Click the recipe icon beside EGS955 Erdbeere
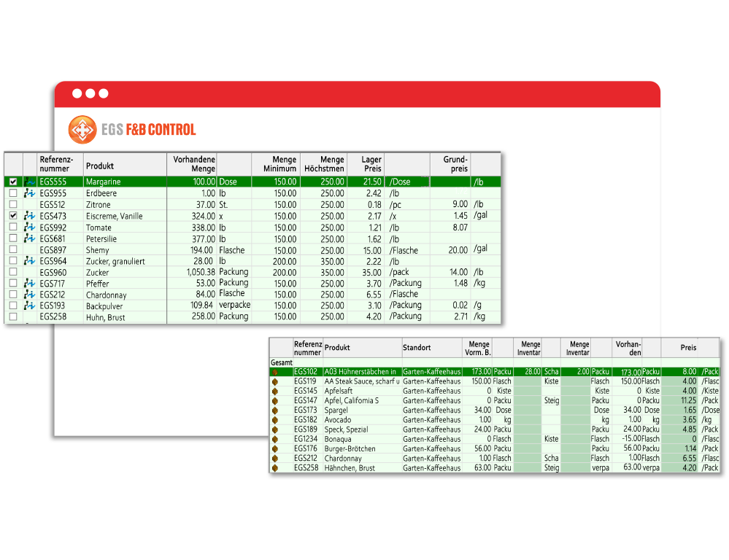 click(30, 192)
